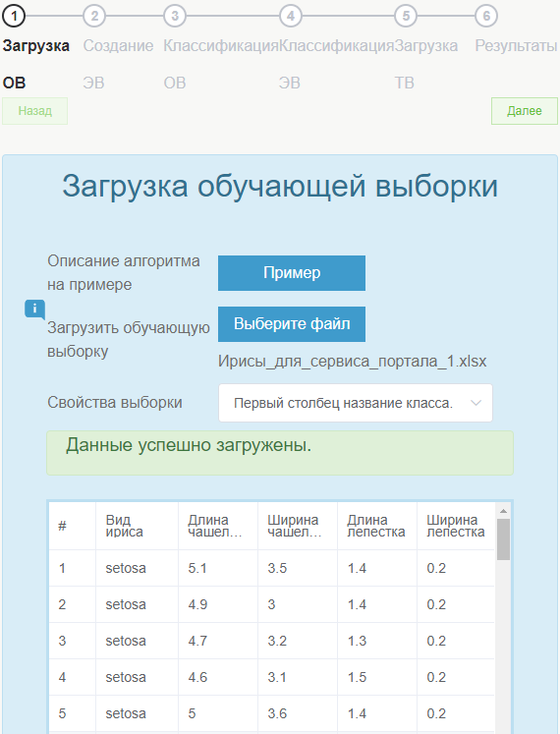
Task: Click cell 4.7 in row 3
Action: coord(218,641)
